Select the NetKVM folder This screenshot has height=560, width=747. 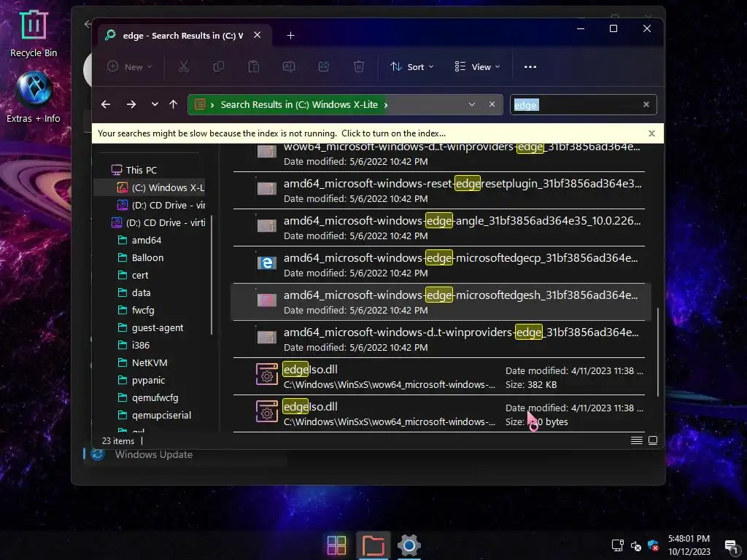149,363
